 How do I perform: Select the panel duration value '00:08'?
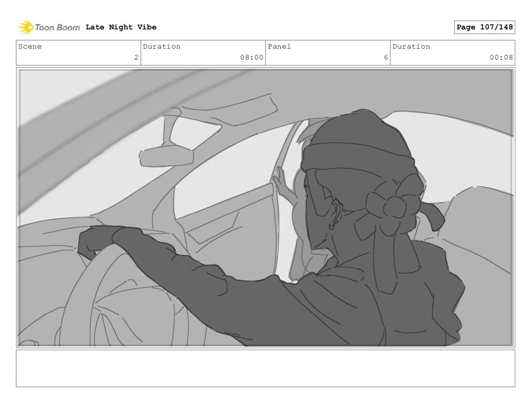501,57
